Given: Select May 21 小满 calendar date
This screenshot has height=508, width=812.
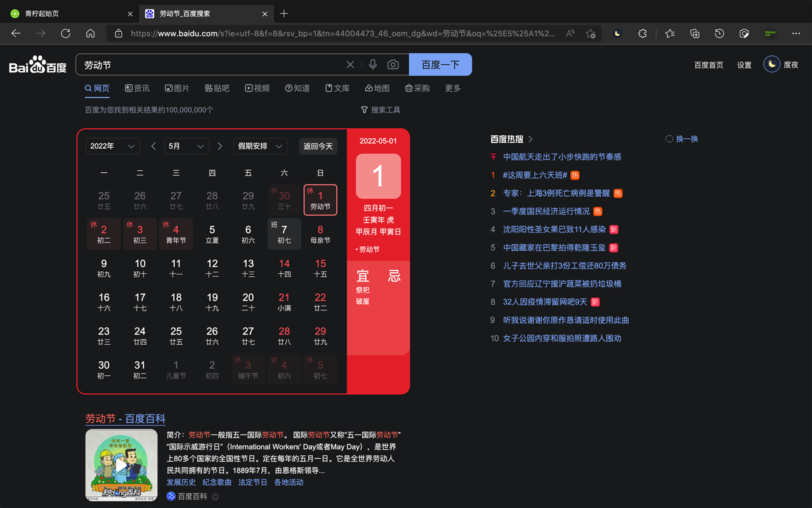Looking at the screenshot, I should pyautogui.click(x=284, y=302).
